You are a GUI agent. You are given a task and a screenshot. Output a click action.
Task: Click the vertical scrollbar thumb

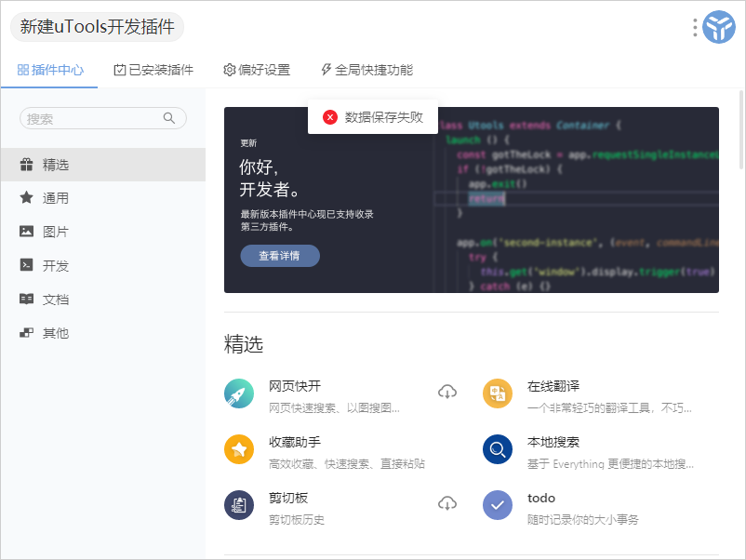pos(741,129)
